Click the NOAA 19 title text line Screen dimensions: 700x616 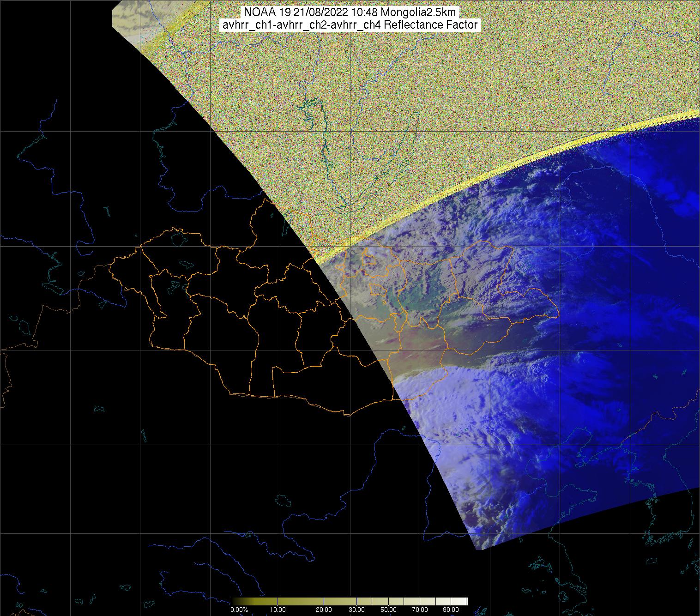click(350, 12)
